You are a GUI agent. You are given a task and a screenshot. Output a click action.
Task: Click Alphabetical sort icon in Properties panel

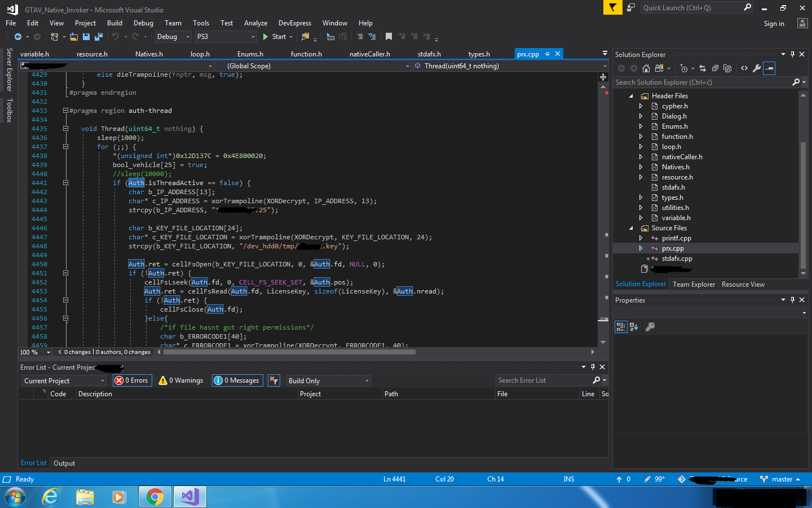(634, 327)
